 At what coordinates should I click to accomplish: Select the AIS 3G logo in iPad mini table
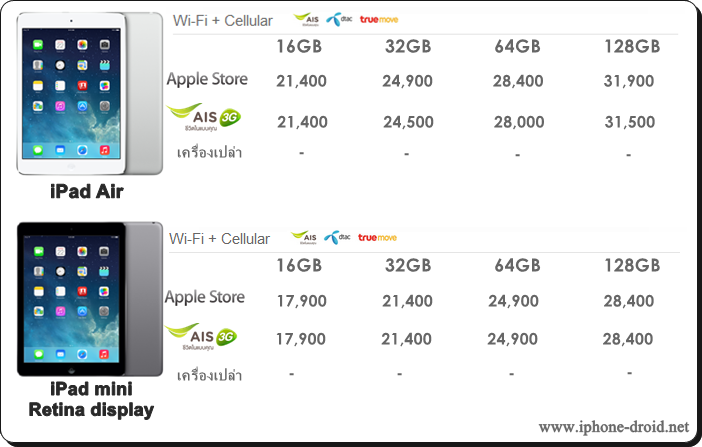[201, 336]
